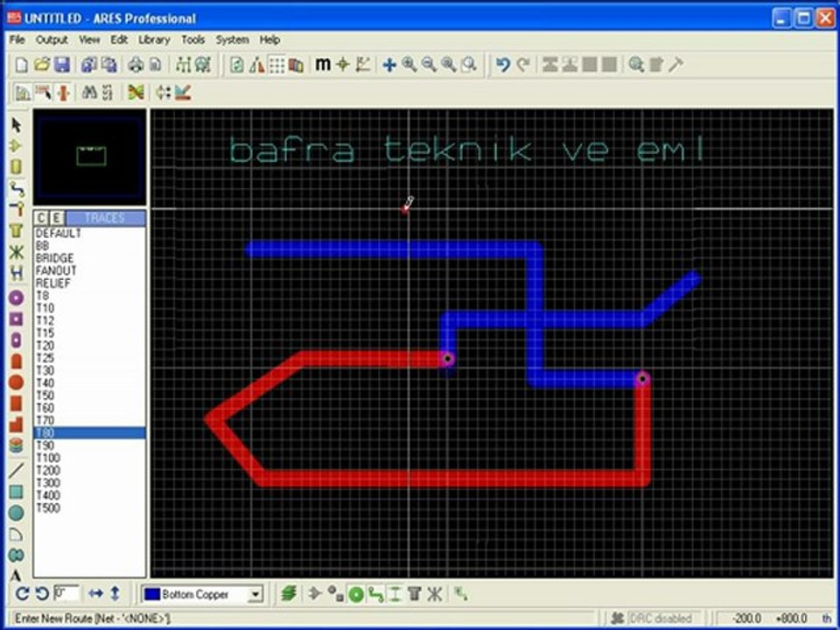The image size is (840, 630).
Task: Toggle metric units with the bold m button
Action: 323,65
